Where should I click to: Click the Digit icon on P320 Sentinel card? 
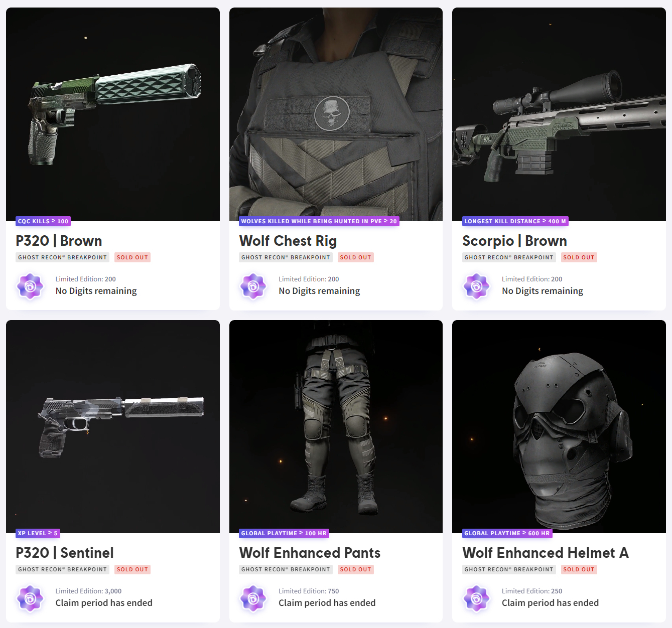point(30,598)
